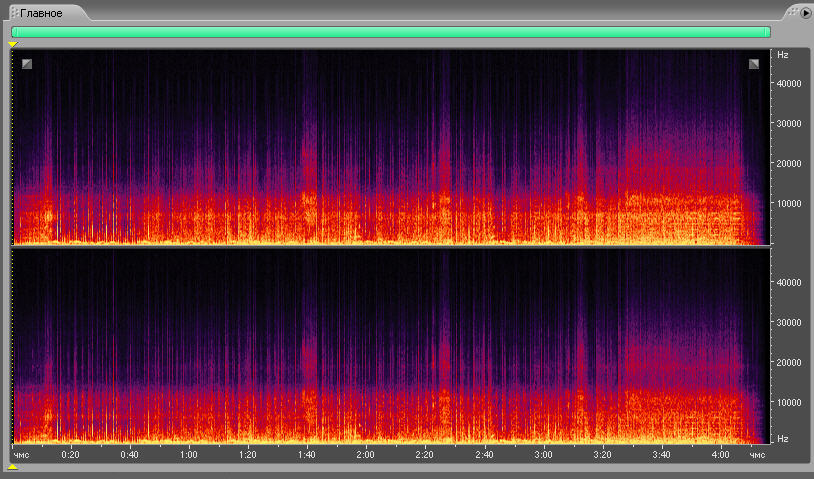
Task: Click the чмс time format label at left
Action: [22, 455]
